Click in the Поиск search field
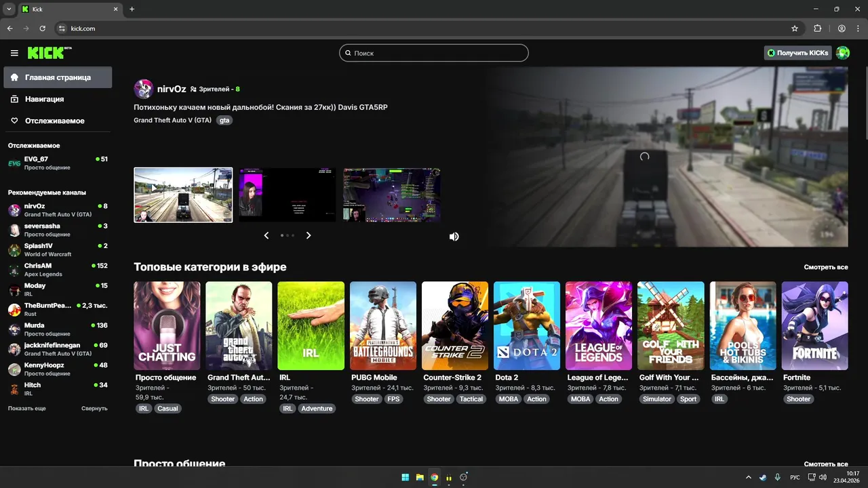868x488 pixels. pyautogui.click(x=434, y=53)
